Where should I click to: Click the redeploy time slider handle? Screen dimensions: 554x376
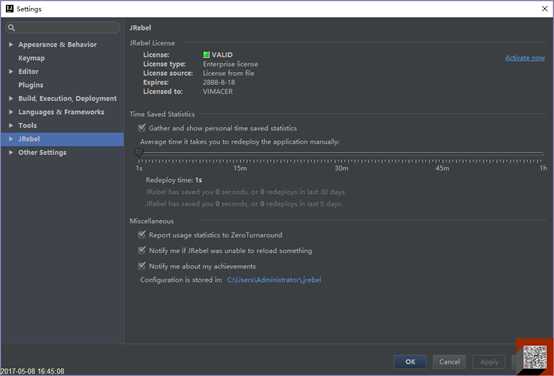(x=139, y=153)
